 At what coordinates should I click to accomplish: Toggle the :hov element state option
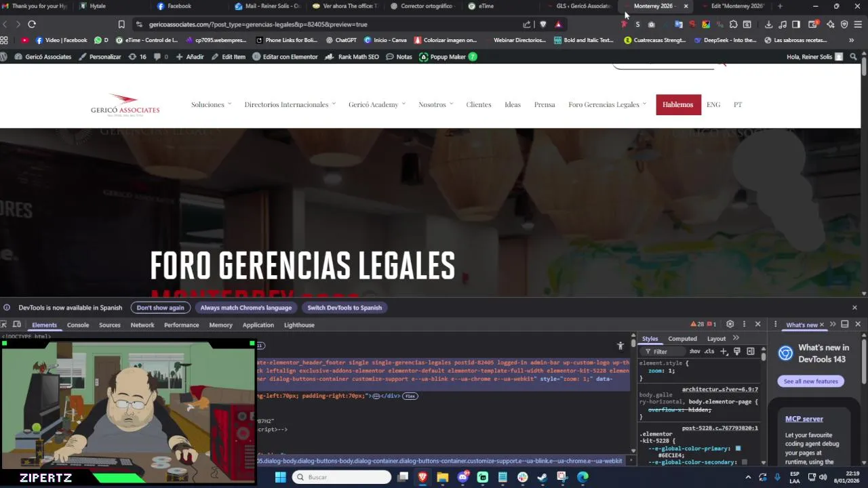(695, 351)
